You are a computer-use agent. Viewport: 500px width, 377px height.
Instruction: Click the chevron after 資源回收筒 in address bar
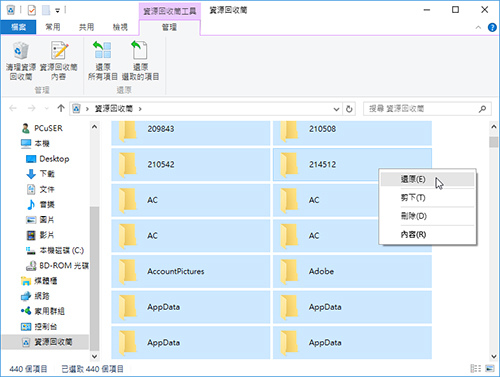(x=140, y=109)
